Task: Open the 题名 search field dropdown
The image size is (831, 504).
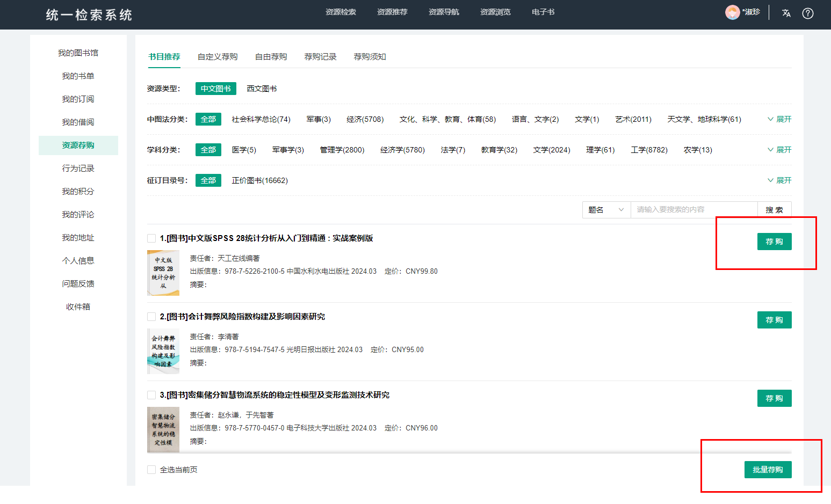Action: coord(606,210)
